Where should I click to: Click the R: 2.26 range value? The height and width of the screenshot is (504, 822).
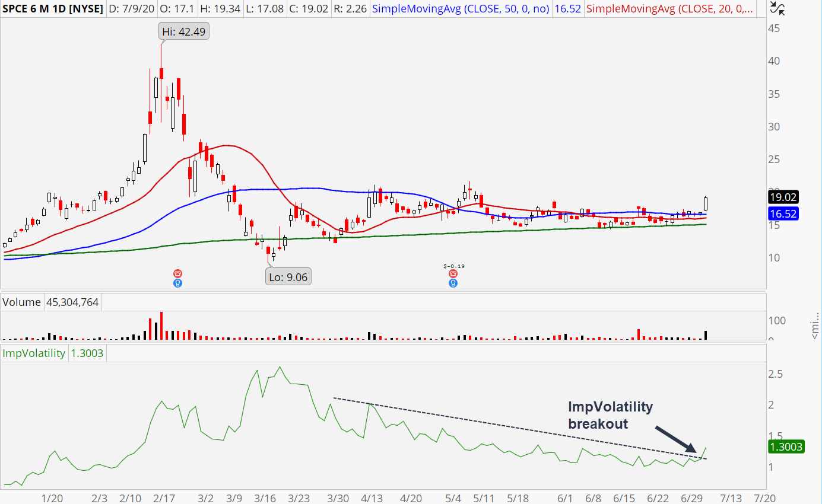351,9
